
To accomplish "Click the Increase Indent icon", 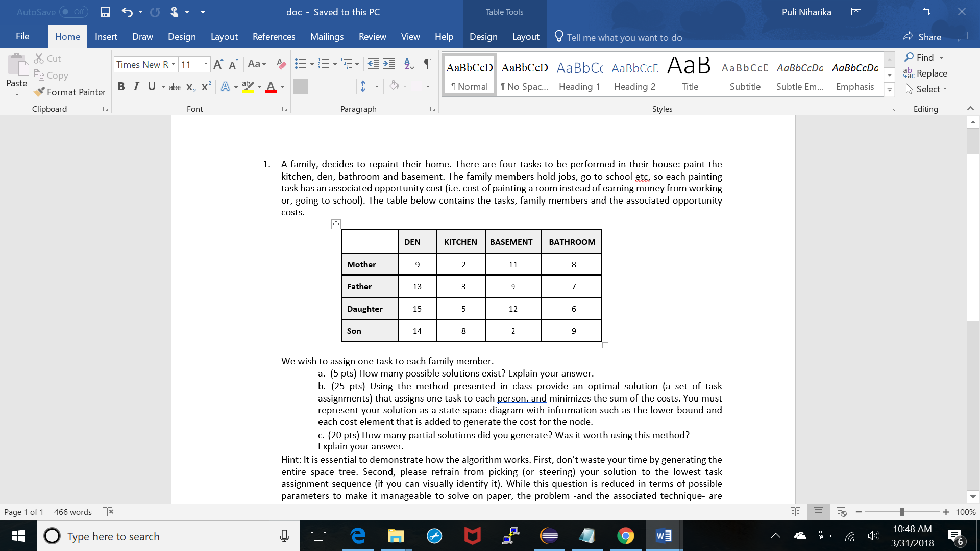I will (x=389, y=64).
